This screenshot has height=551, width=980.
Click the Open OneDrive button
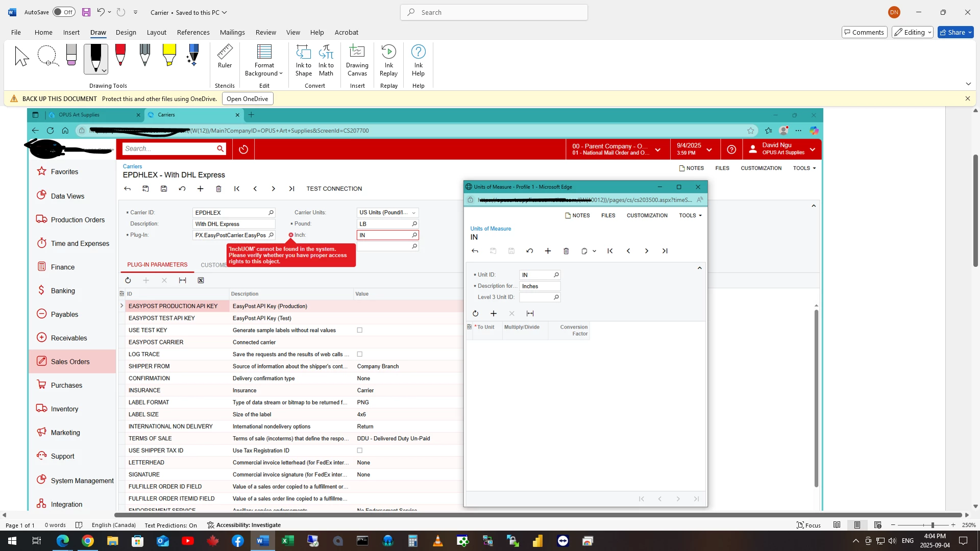click(248, 99)
